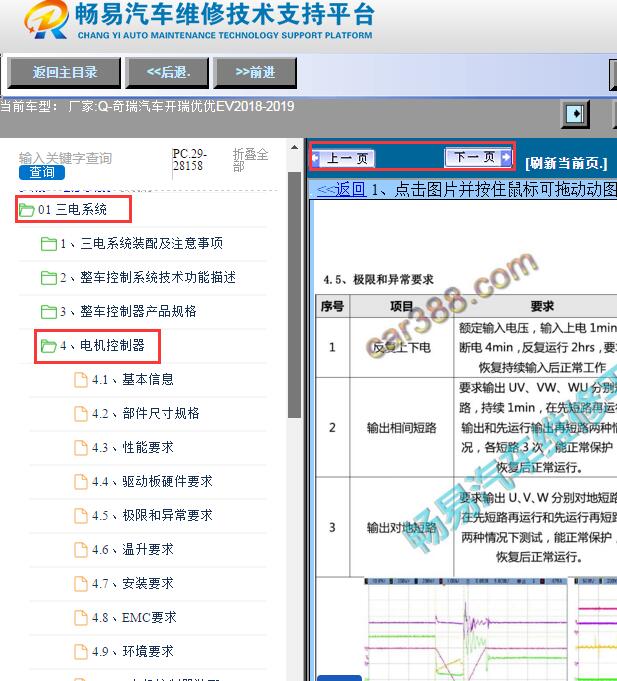
Task: Open page 4.1、基本信息
Action: (133, 380)
